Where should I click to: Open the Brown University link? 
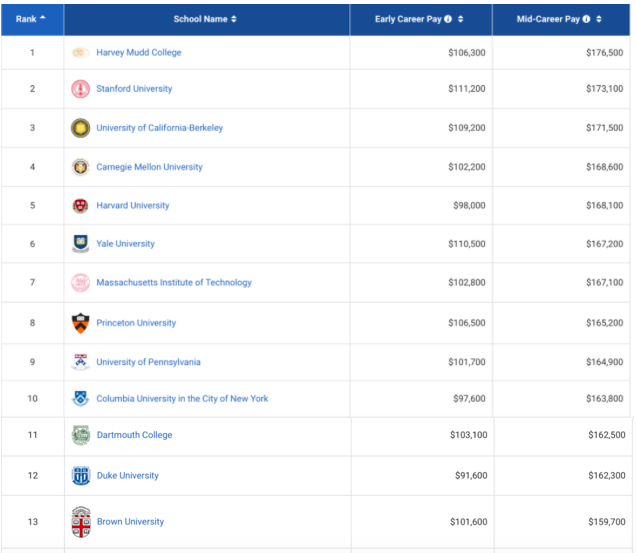[x=130, y=522]
